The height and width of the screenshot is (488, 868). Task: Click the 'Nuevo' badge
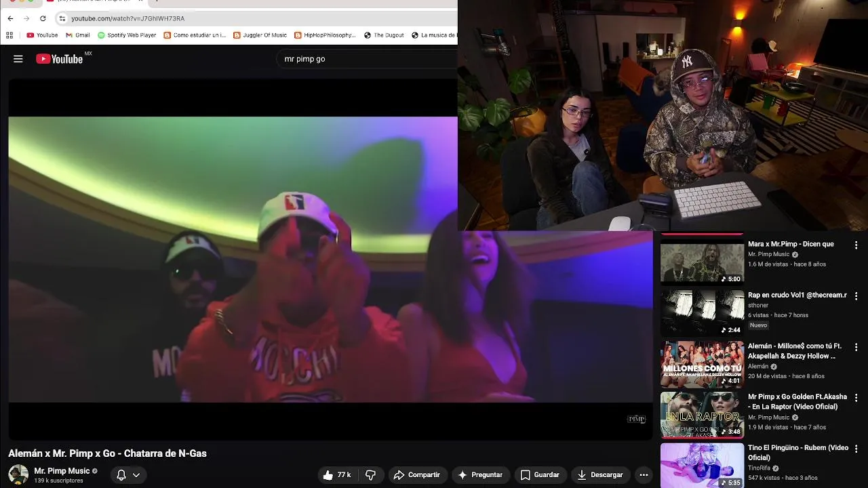pos(758,325)
